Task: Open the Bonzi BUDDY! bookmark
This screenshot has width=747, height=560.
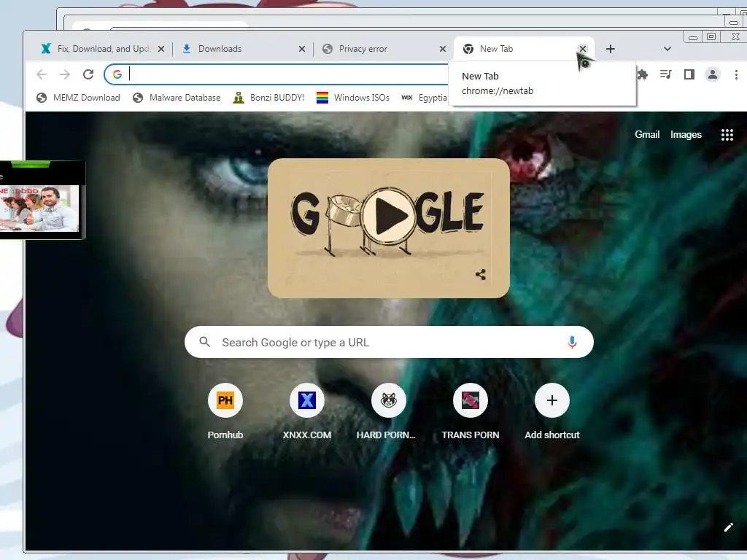Action: (x=268, y=98)
